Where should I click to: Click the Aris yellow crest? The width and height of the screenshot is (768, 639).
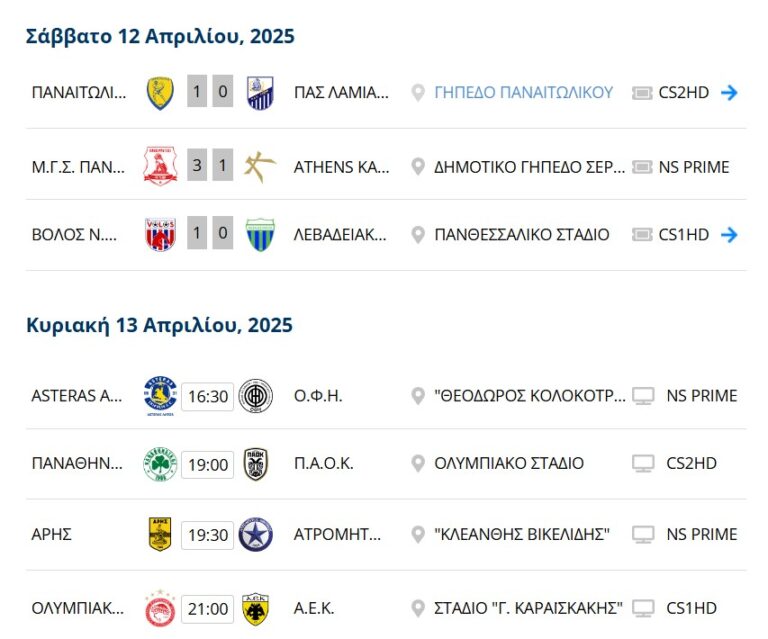point(160,535)
